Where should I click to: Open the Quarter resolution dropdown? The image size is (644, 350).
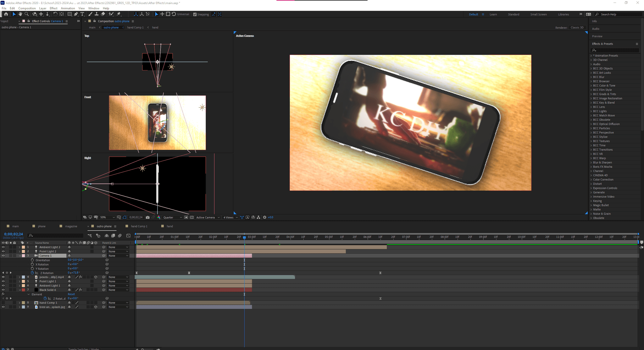click(172, 217)
